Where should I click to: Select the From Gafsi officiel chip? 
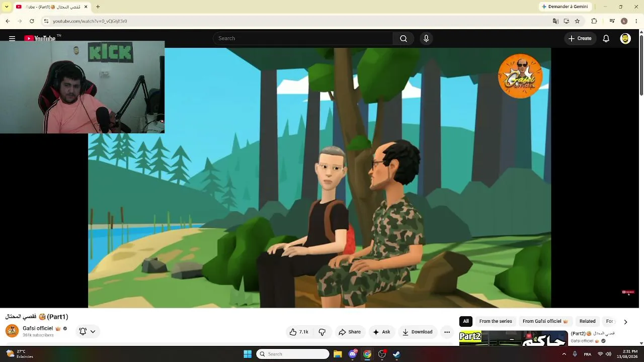545,321
